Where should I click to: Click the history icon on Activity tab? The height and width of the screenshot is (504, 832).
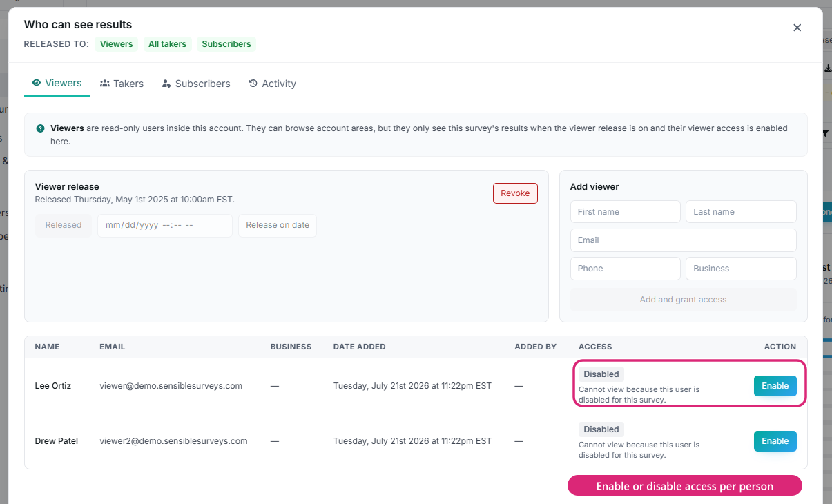coord(253,84)
